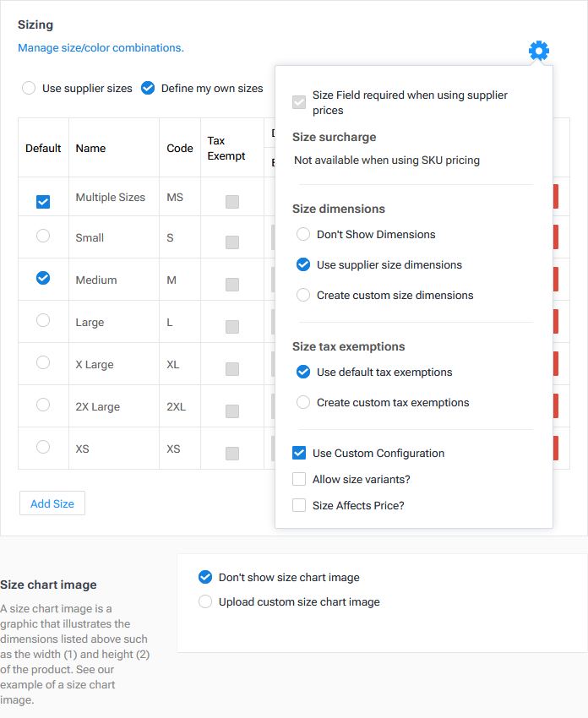Set Small as the default size
The height and width of the screenshot is (718, 588).
(43, 237)
